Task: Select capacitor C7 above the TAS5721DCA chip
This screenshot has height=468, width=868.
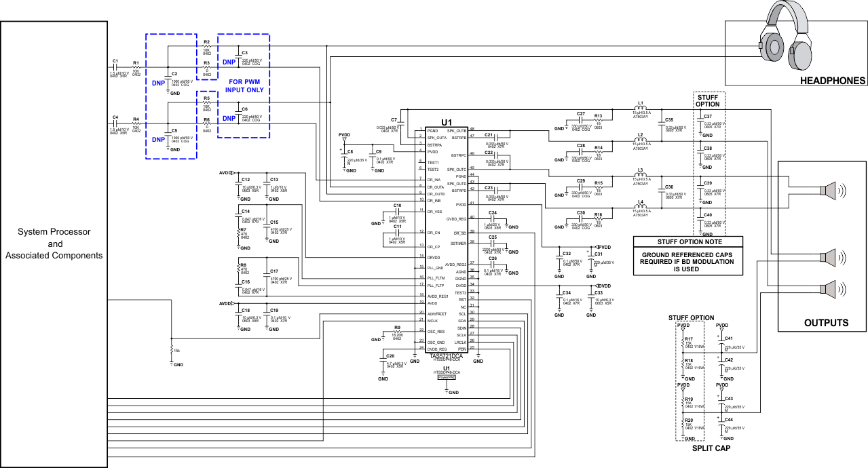Action: pyautogui.click(x=402, y=123)
